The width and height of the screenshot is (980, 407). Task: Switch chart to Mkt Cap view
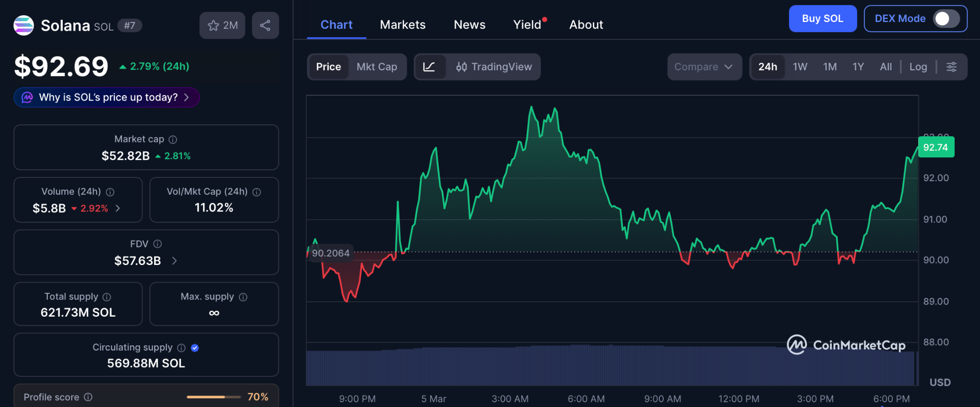(x=377, y=67)
